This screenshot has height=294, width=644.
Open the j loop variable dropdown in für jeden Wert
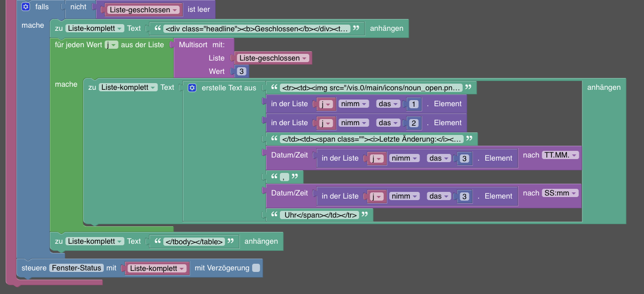coord(111,45)
